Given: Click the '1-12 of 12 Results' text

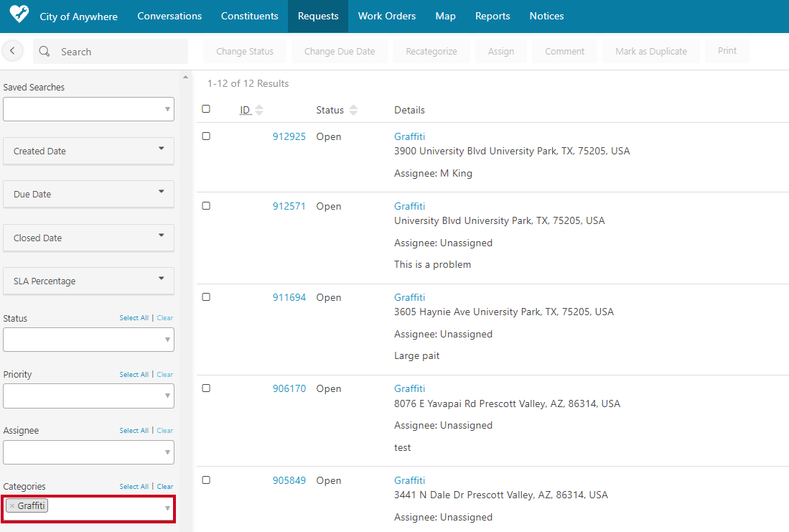Looking at the screenshot, I should pyautogui.click(x=248, y=83).
